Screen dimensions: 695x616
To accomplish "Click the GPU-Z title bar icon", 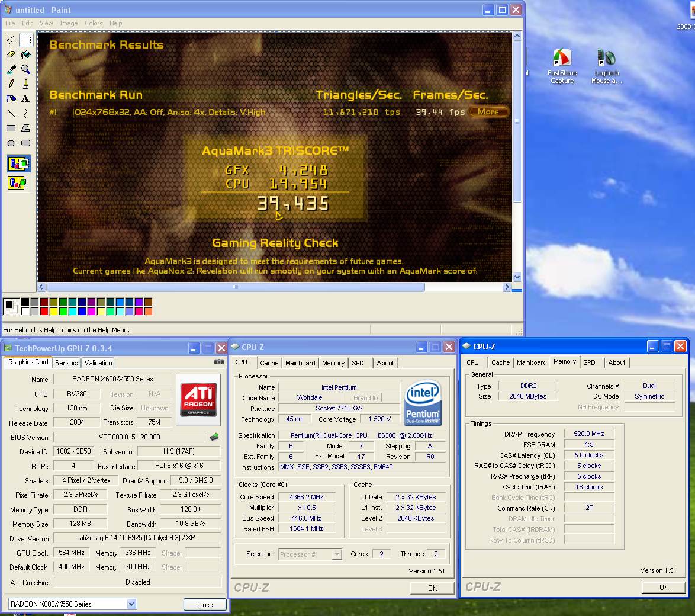I will point(8,348).
